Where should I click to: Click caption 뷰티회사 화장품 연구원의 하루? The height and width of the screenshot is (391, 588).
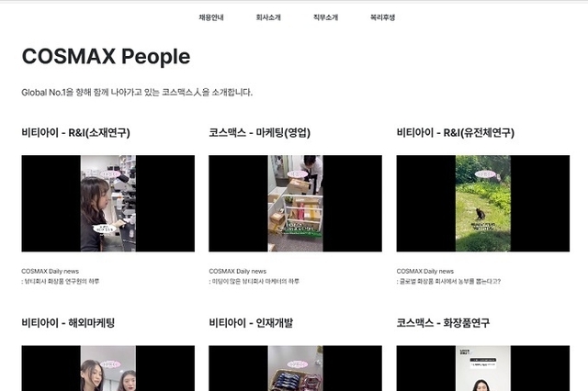click(x=61, y=281)
